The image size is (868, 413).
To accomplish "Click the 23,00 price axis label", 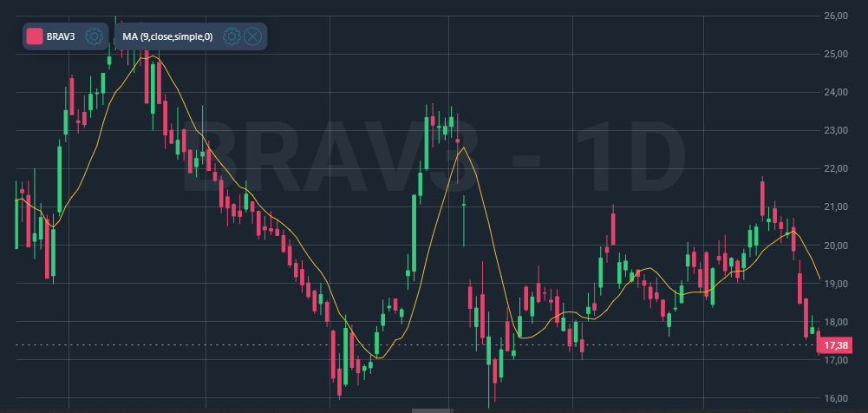I will pos(837,131).
